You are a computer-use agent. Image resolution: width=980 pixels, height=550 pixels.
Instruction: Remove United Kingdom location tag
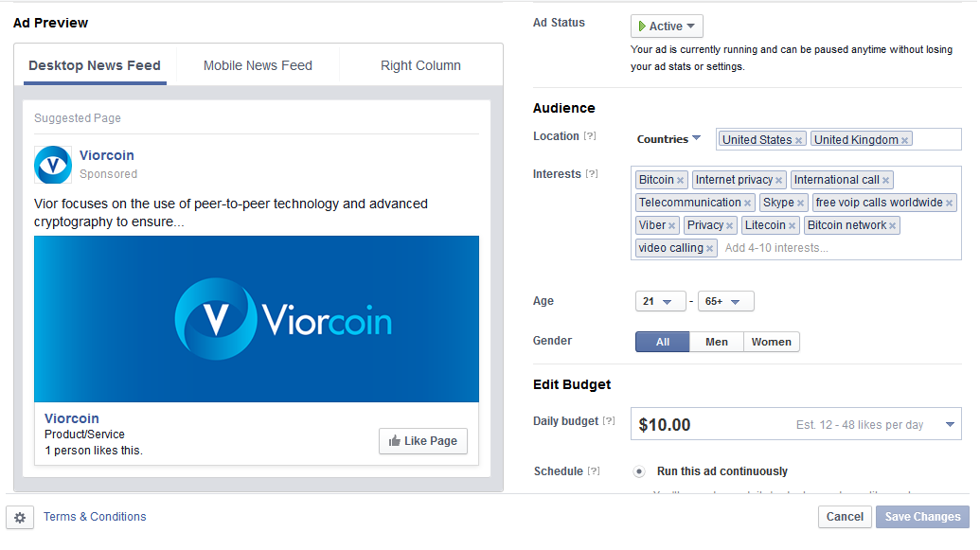pos(904,141)
